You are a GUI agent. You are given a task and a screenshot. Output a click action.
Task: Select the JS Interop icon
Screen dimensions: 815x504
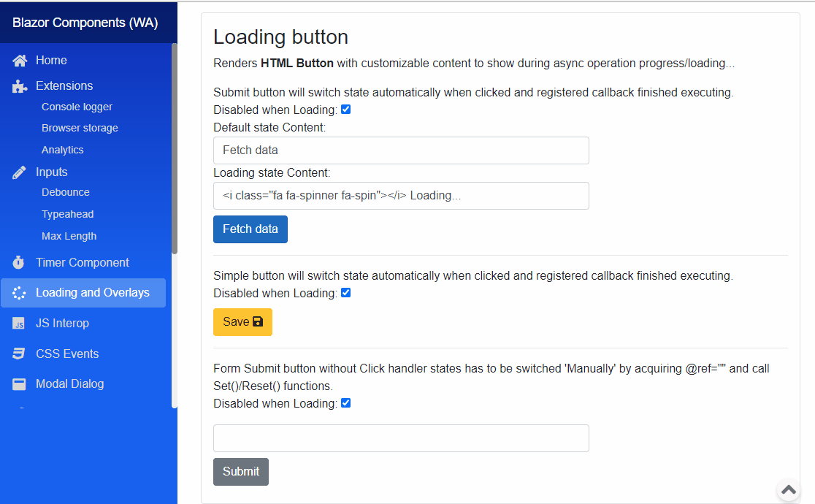pos(18,323)
